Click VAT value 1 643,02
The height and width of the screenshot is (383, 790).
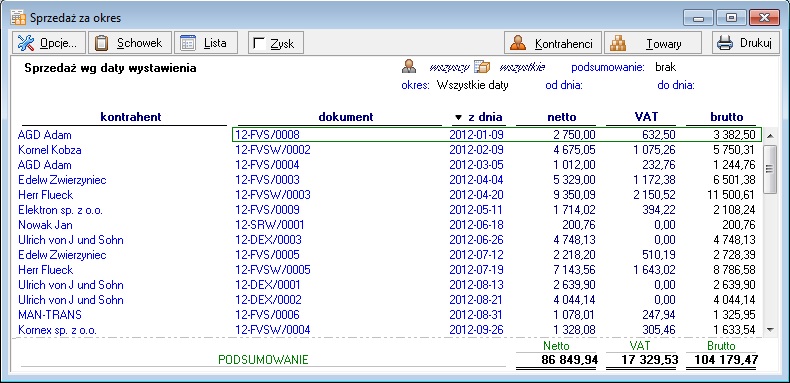point(653,270)
